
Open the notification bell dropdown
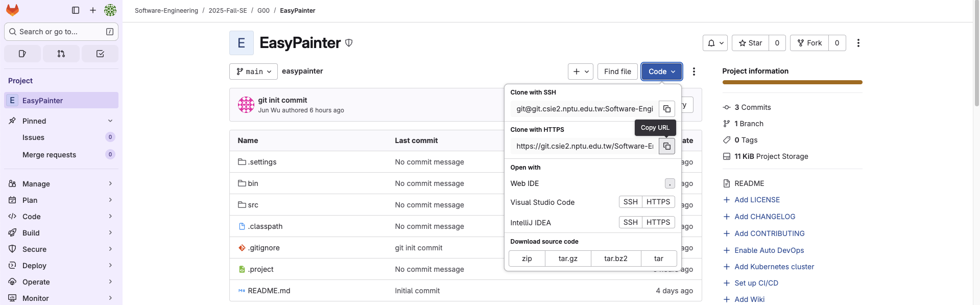[x=715, y=43]
